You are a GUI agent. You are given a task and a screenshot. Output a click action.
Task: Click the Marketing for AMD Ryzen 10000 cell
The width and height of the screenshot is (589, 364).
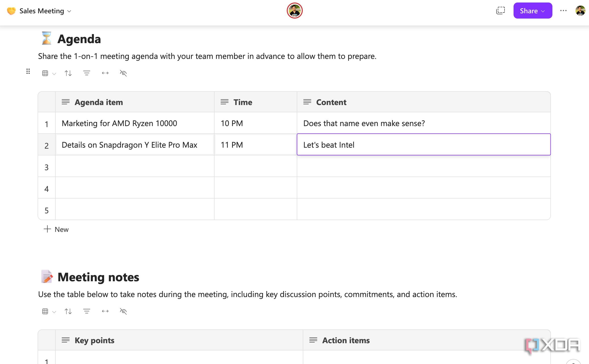click(x=135, y=123)
